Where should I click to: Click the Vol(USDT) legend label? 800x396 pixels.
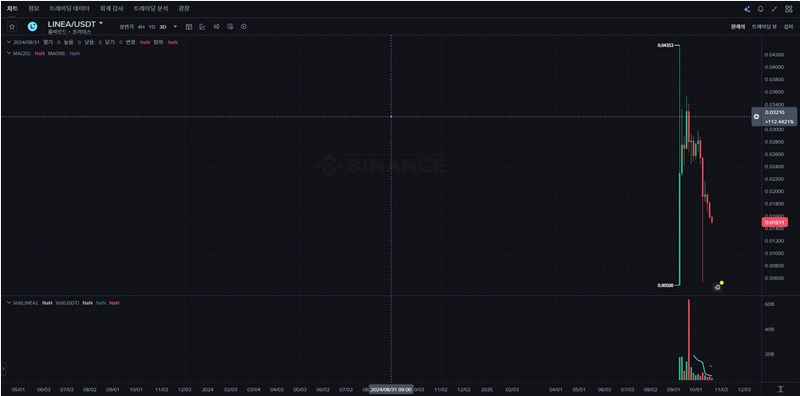68,303
